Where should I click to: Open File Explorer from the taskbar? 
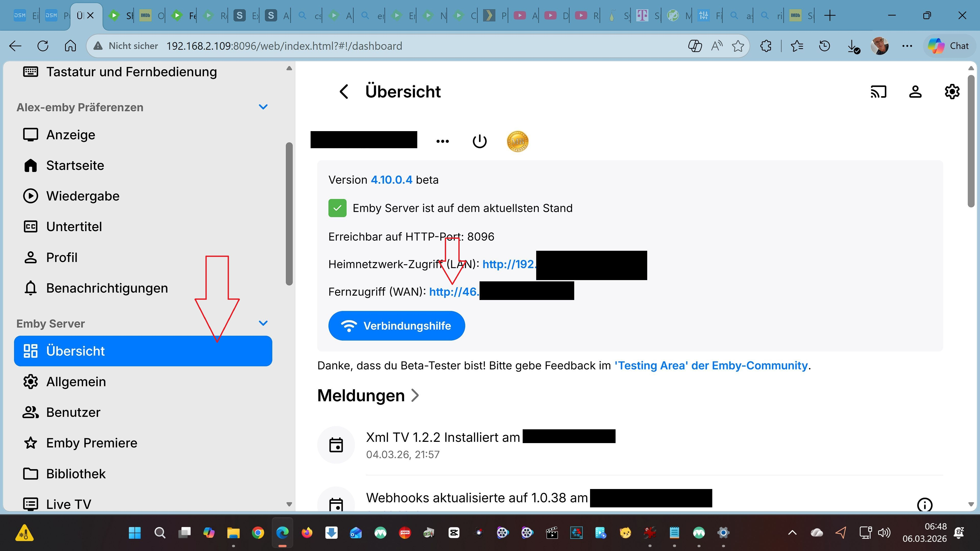click(233, 533)
